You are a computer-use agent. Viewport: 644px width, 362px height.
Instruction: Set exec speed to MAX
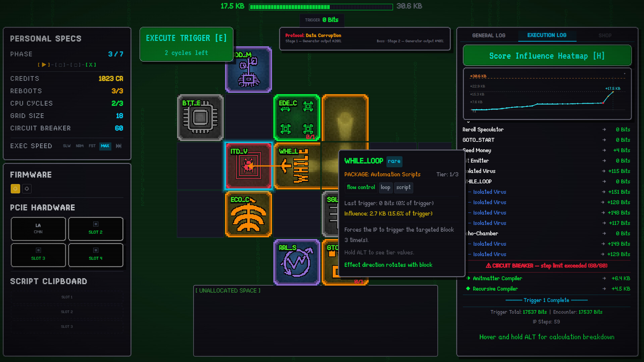point(105,146)
